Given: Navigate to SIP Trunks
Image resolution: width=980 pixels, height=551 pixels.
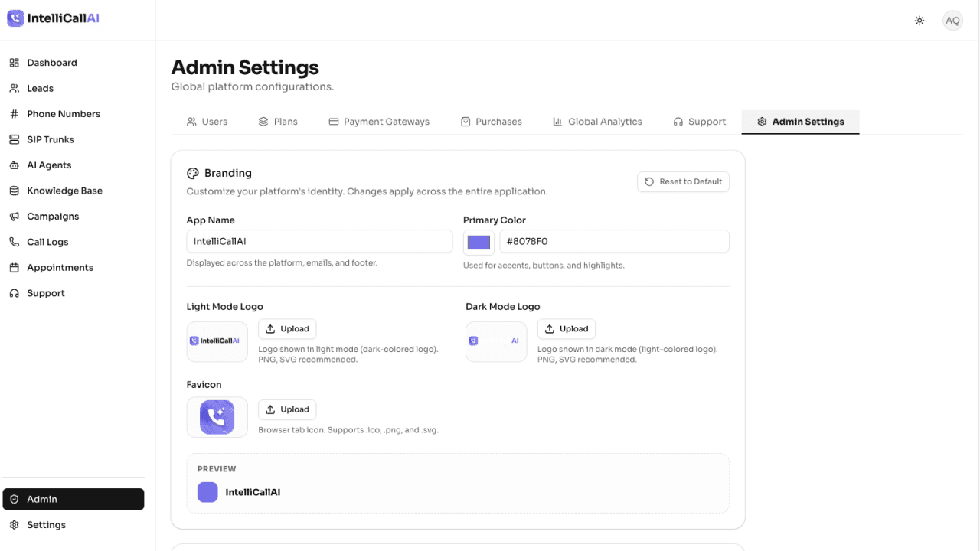Looking at the screenshot, I should (x=73, y=139).
